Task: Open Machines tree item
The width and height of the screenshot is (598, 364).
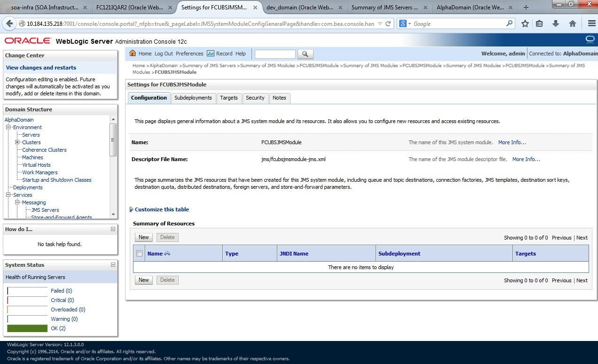Action: pos(32,157)
